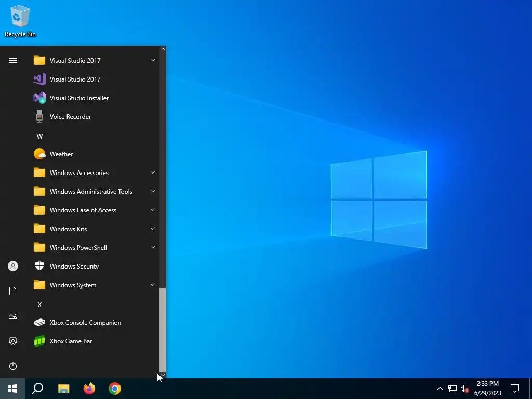Select the Windows Security label
This screenshot has height=399, width=532.
pos(74,267)
